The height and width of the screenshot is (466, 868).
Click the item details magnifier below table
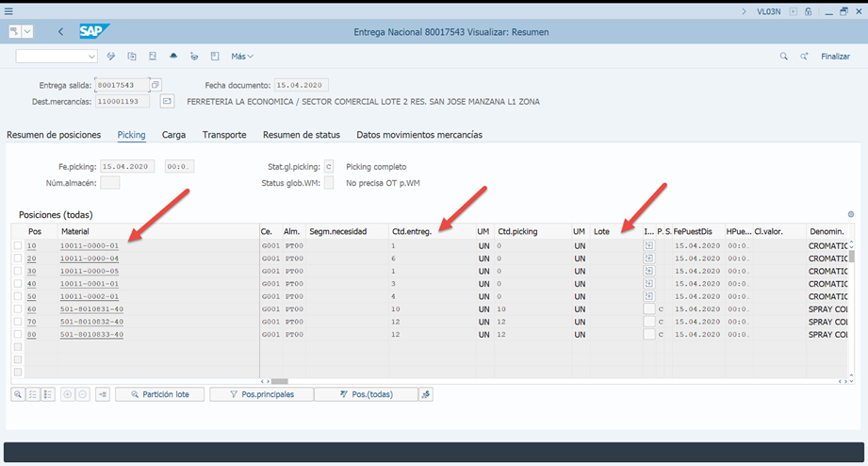click(x=18, y=394)
